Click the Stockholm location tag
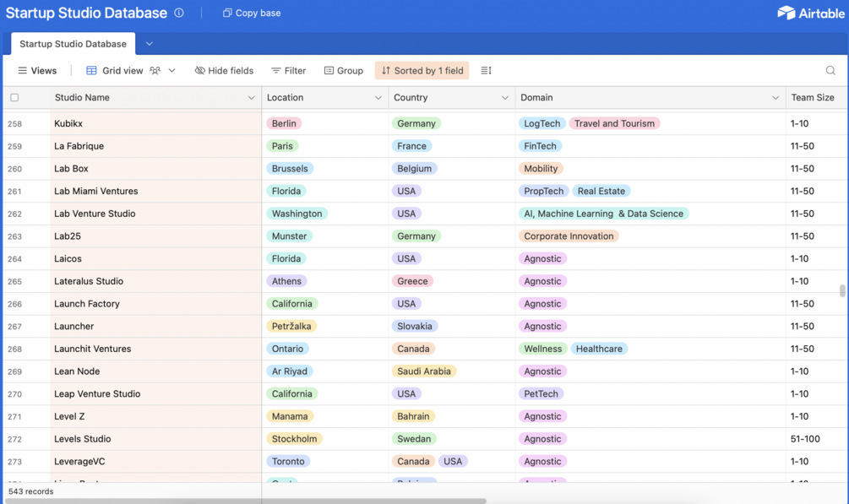Viewport: 849px width, 504px height. pos(294,439)
